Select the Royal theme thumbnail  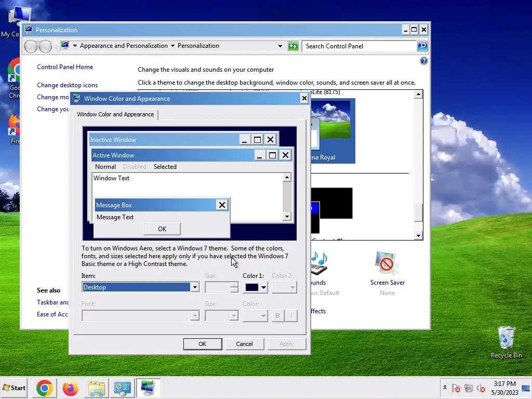[x=333, y=130]
